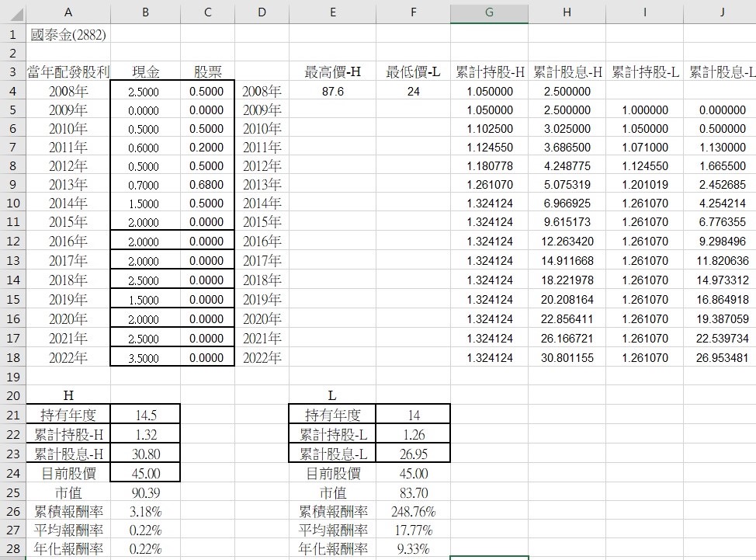Select holding years value 14.5
This screenshot has height=560, width=756.
pyautogui.click(x=146, y=416)
